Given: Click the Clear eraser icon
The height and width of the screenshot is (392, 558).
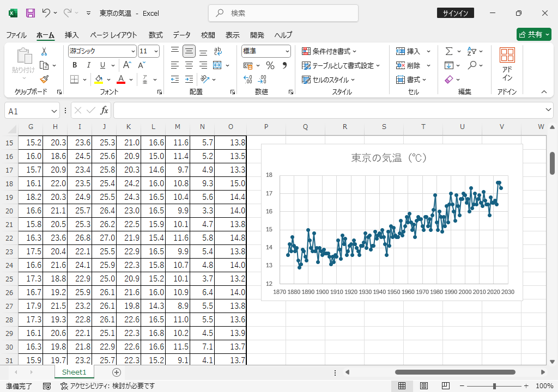Looking at the screenshot, I should pyautogui.click(x=449, y=79).
